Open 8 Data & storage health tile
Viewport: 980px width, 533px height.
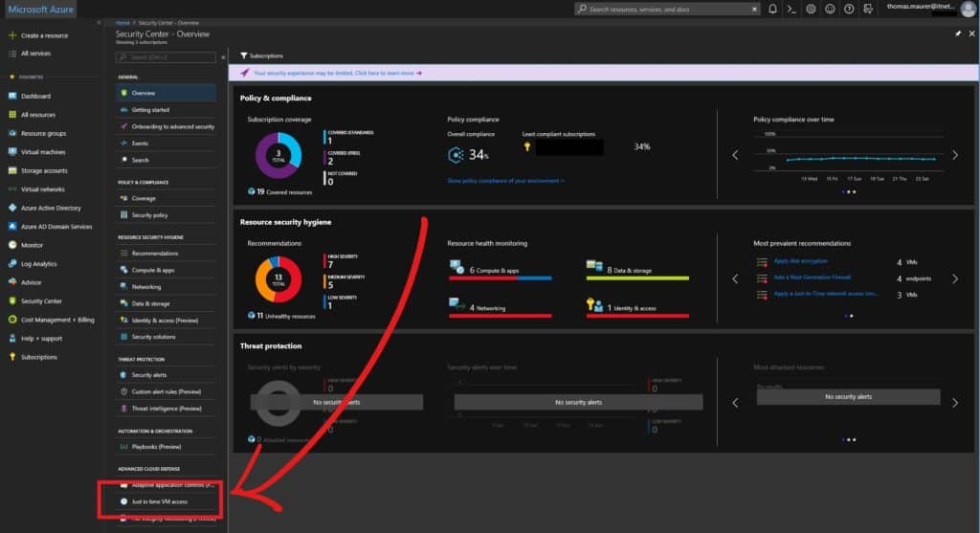pyautogui.click(x=637, y=270)
